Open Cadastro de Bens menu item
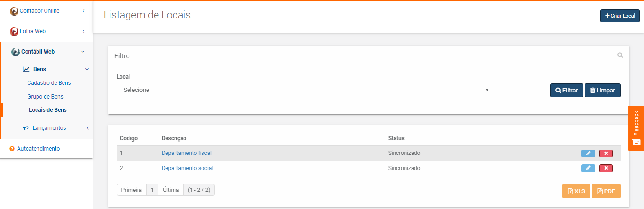 pos(49,83)
